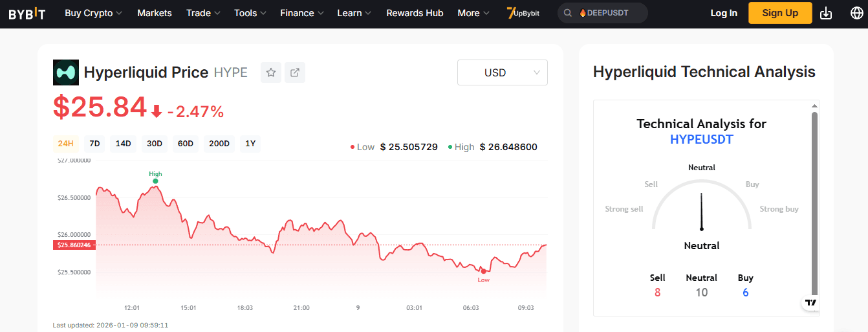Open the Learn dropdown menu
The width and height of the screenshot is (868, 332).
coord(354,13)
